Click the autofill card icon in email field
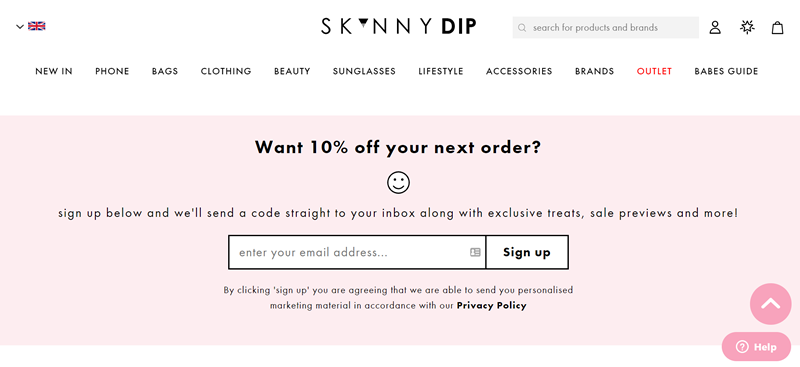800x367 pixels. point(475,252)
